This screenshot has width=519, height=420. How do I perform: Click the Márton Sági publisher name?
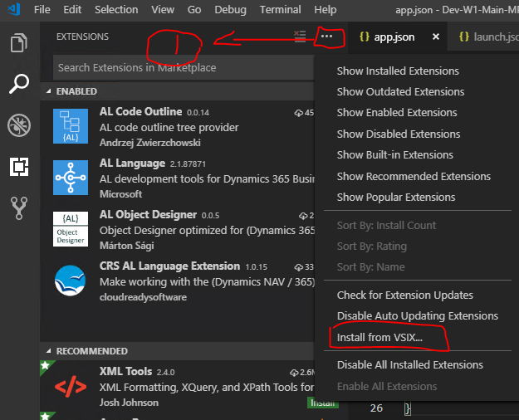[x=127, y=246]
